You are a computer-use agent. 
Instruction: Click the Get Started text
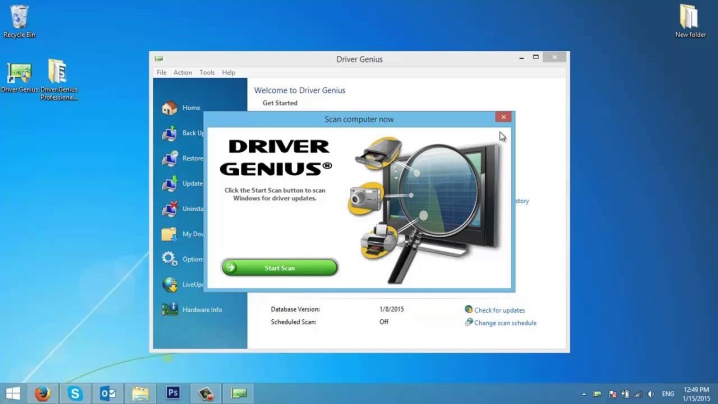[x=280, y=103]
